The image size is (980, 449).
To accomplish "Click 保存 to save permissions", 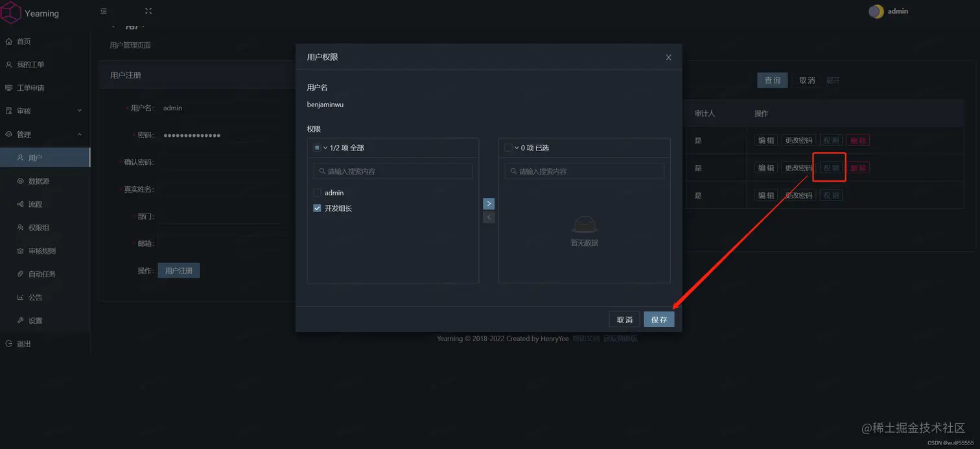I will pyautogui.click(x=659, y=319).
